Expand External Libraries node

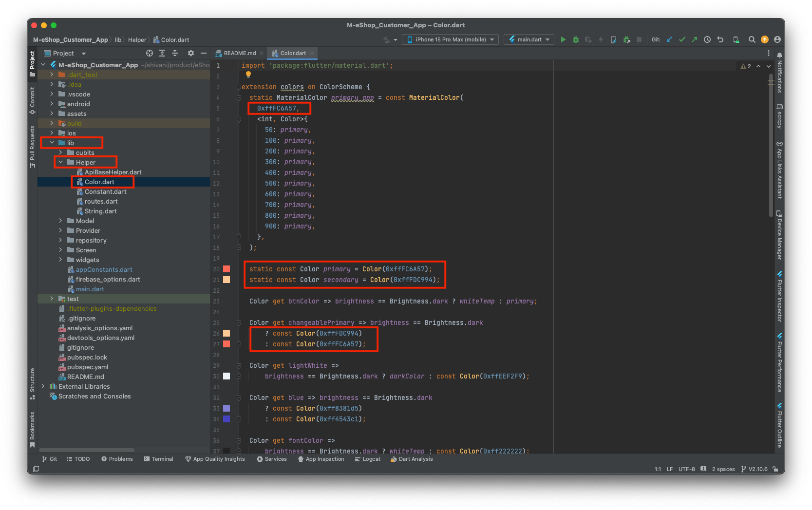(43, 386)
